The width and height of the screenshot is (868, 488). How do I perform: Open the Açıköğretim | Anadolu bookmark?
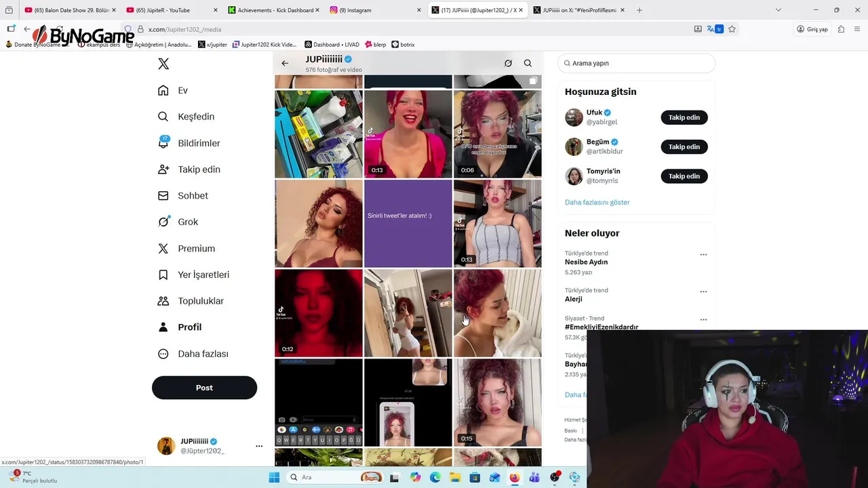point(159,45)
